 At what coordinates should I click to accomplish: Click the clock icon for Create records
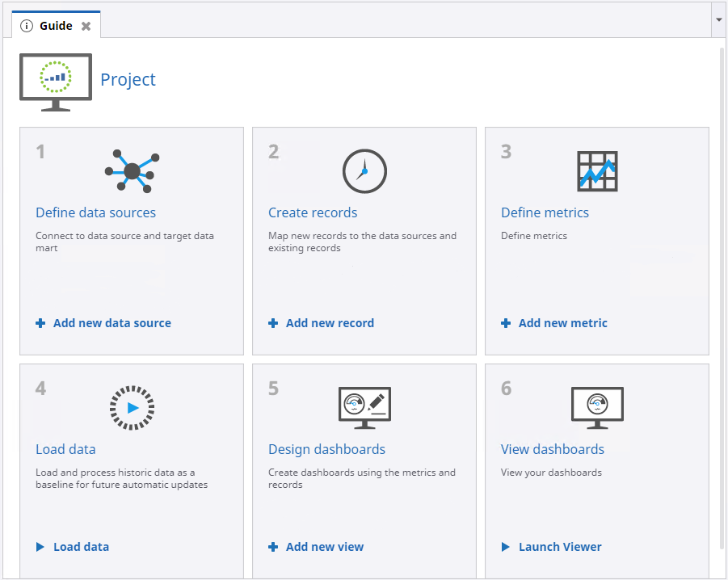click(x=364, y=170)
